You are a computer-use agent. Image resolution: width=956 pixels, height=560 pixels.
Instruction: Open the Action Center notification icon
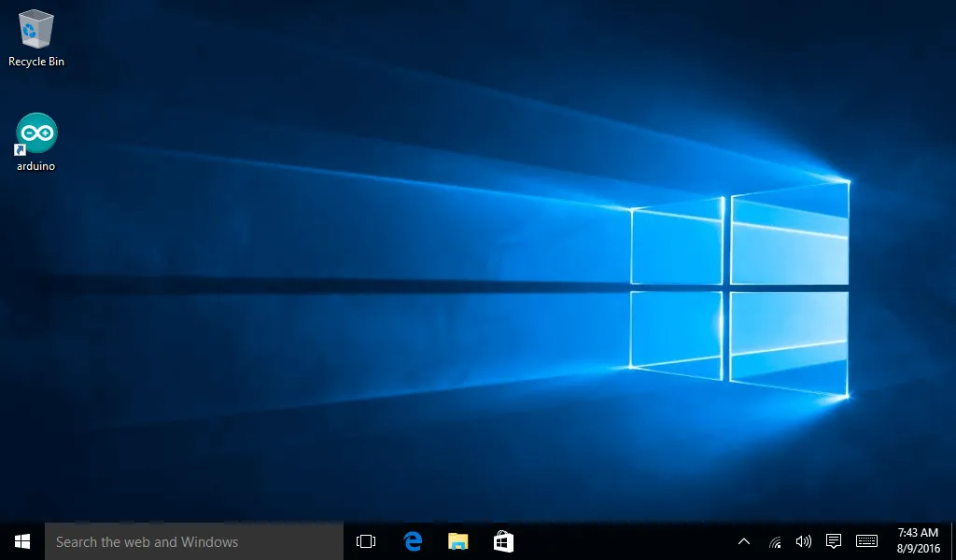point(834,541)
